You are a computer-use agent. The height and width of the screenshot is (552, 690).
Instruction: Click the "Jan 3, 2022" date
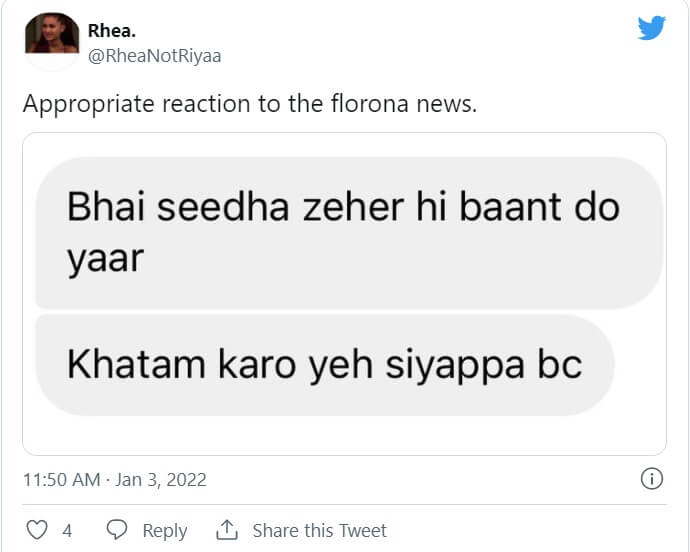161,480
